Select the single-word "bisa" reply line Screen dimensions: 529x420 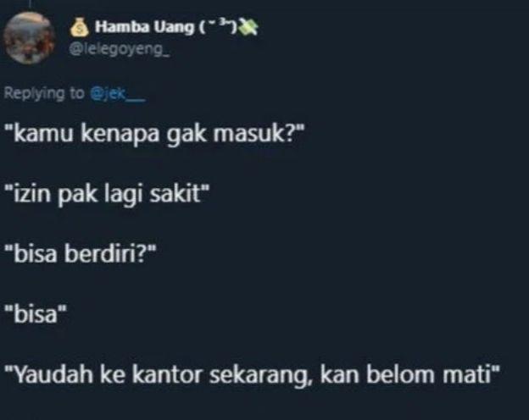tap(36, 313)
